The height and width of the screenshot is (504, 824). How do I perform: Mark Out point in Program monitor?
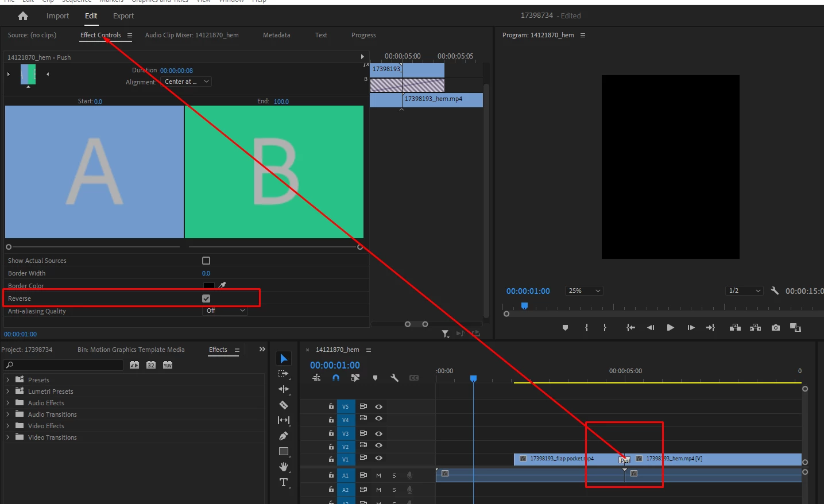coord(605,327)
